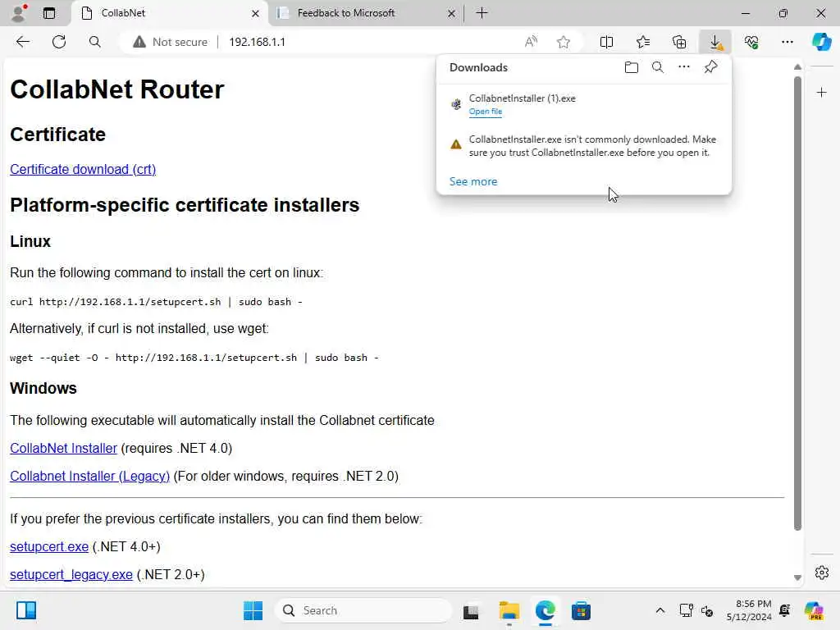The width and height of the screenshot is (840, 630).
Task: Open Browser essentials heart icon
Action: [x=751, y=42]
